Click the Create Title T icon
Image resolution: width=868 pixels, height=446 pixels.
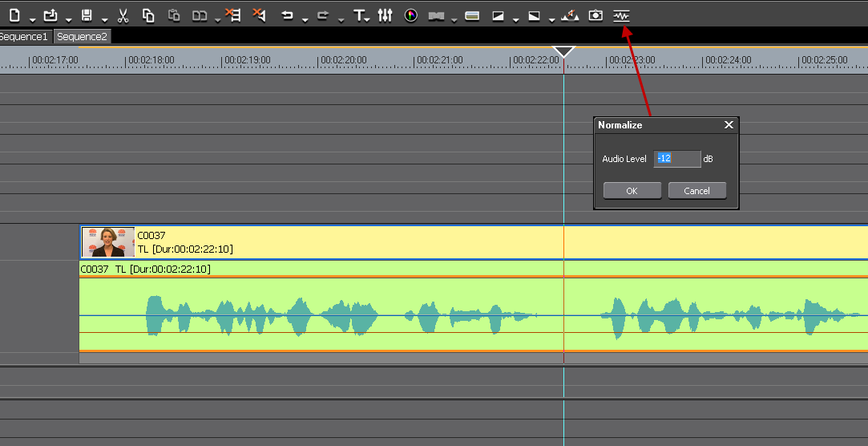point(359,15)
